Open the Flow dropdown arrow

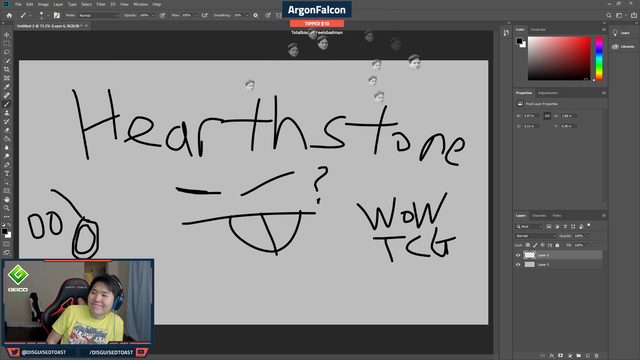[x=196, y=16]
